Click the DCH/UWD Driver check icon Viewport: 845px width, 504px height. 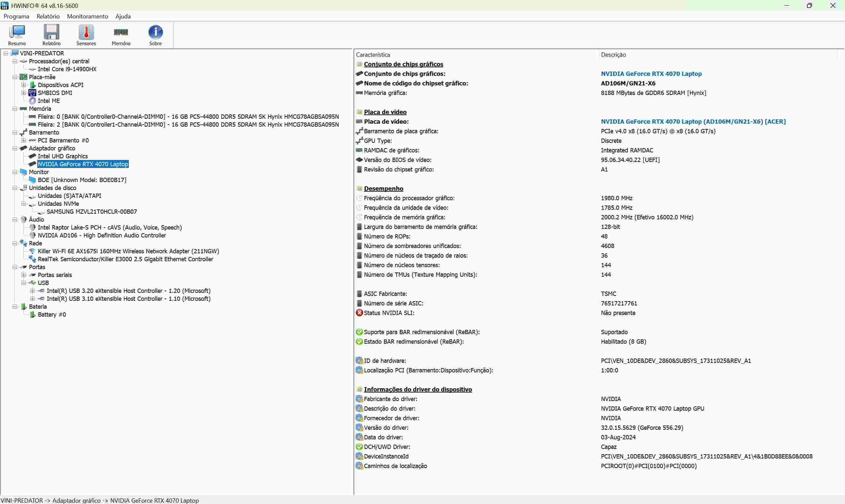pos(359,447)
